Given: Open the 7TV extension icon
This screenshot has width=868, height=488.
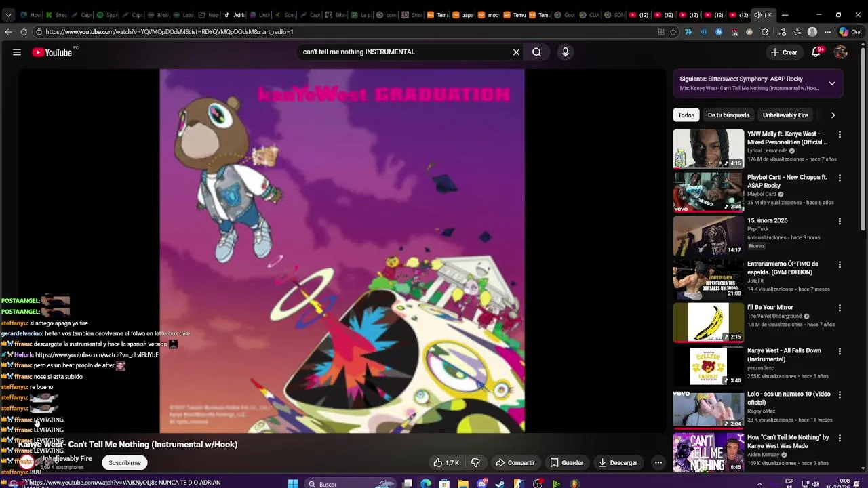Looking at the screenshot, I should (688, 32).
